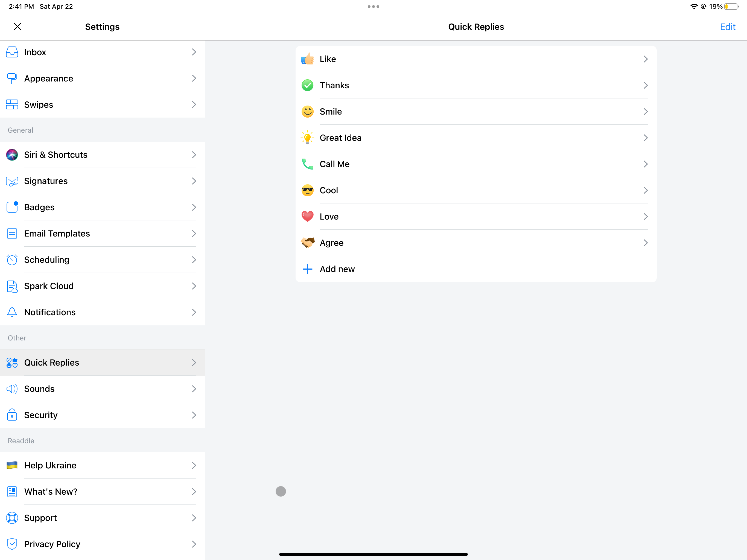747x560 pixels.
Task: Tap the green phone Call Me icon
Action: (x=307, y=164)
